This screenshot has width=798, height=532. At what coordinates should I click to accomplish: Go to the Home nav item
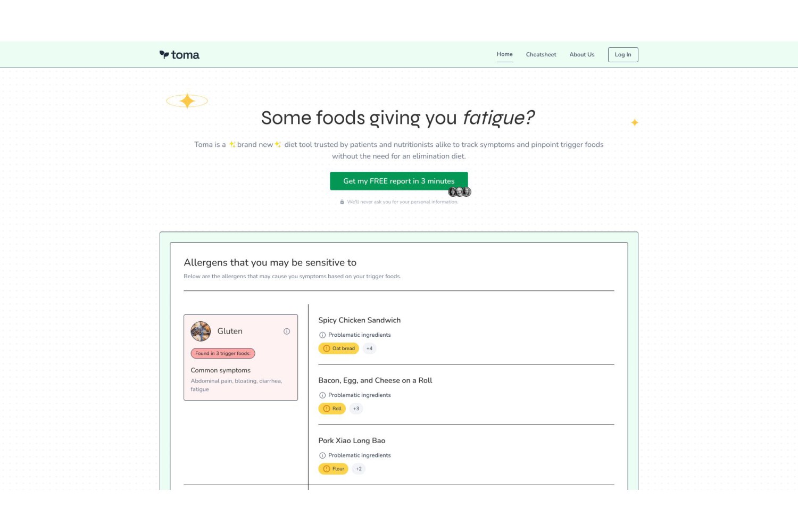pos(504,54)
